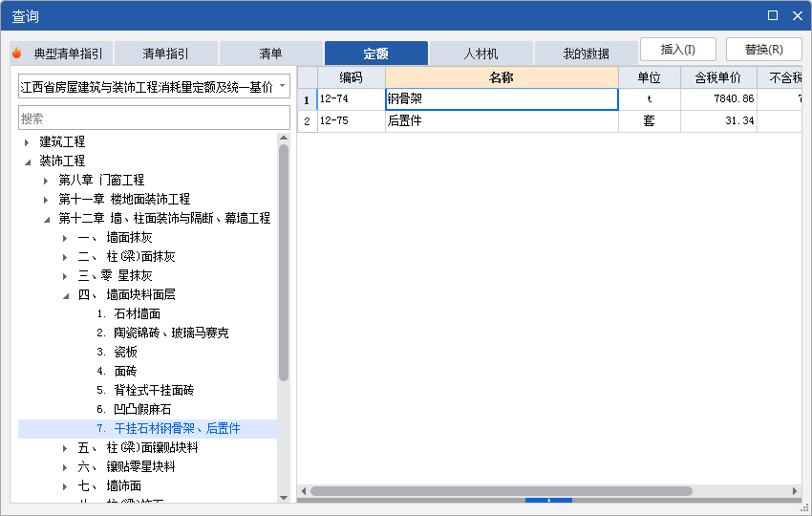Viewport: 812px width, 516px height.
Task: Expand 第八章 门窗工程
Action: [46, 181]
